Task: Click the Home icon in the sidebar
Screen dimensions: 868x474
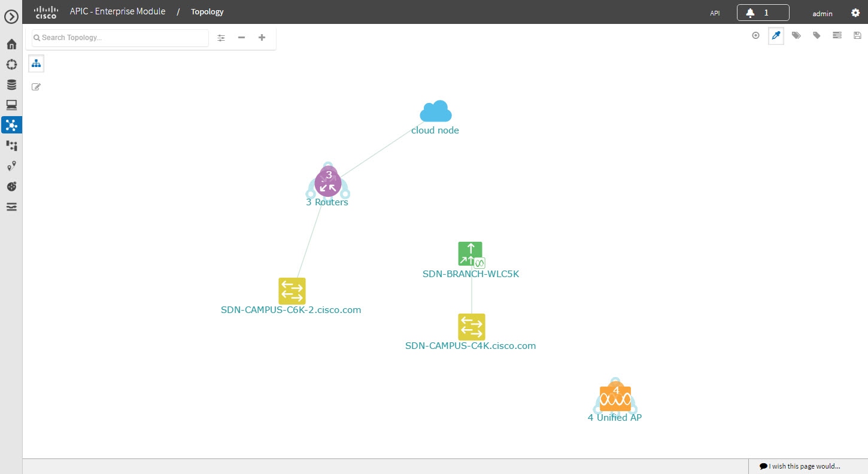Action: click(x=11, y=44)
